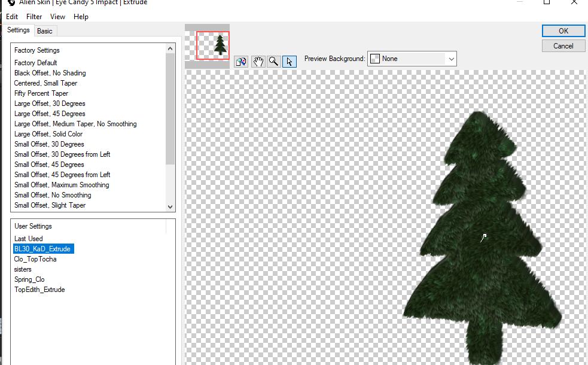Select Small Offset, No Smoothing preset
The height and width of the screenshot is (365, 588).
pos(53,194)
